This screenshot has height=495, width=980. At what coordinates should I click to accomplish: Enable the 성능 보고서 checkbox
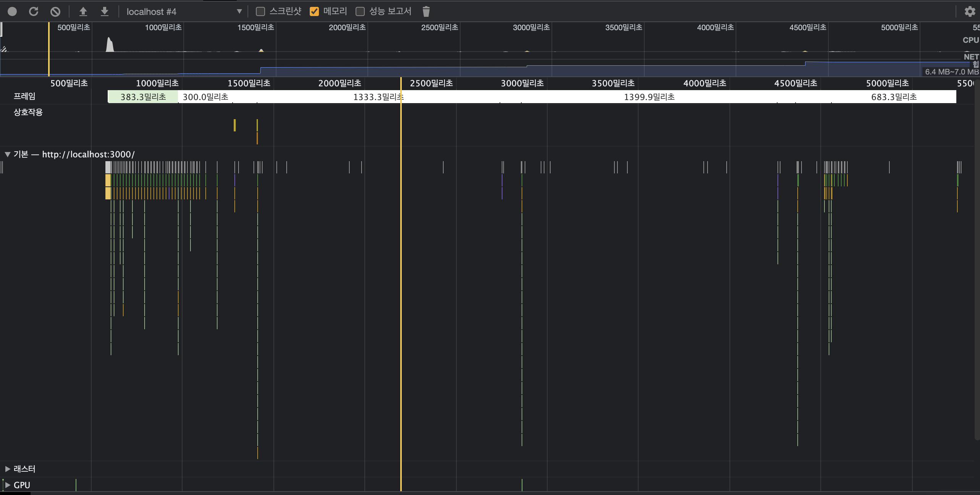click(x=360, y=11)
